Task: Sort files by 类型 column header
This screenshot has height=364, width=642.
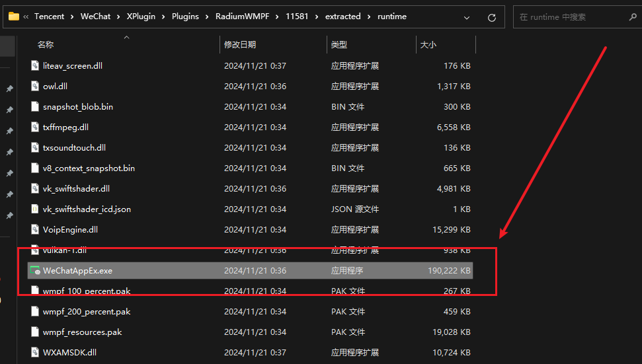Action: coord(339,44)
